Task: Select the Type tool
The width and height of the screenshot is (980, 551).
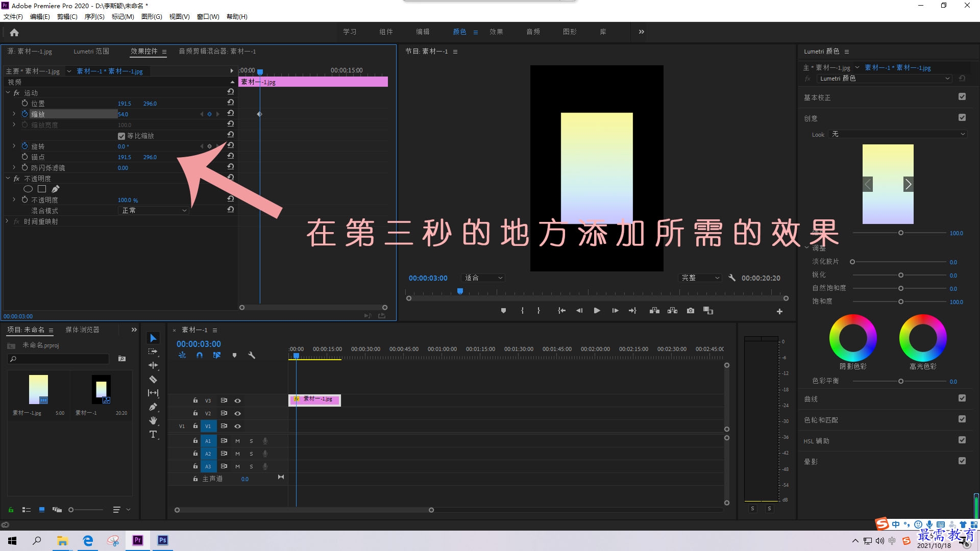Action: [x=153, y=434]
